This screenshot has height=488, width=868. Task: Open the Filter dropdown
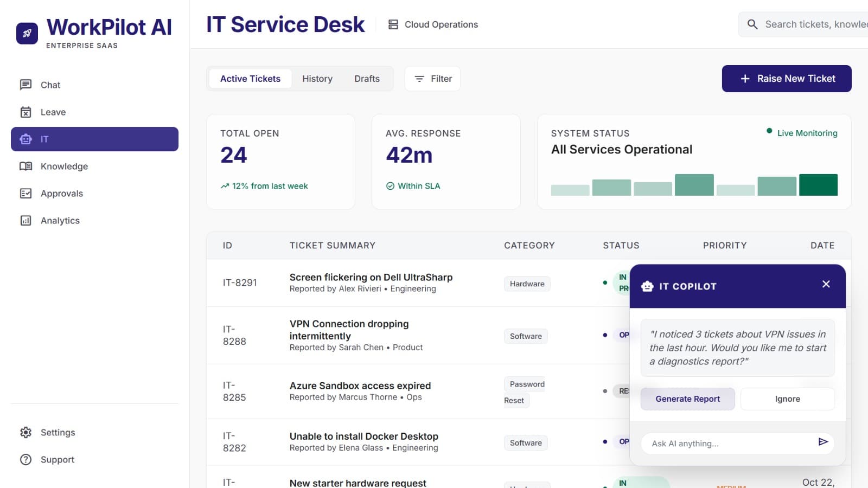432,79
